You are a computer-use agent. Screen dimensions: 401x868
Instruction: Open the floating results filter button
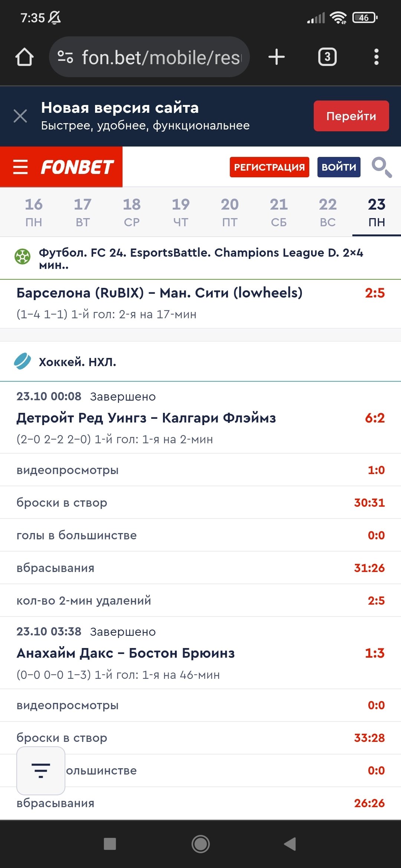(x=41, y=770)
